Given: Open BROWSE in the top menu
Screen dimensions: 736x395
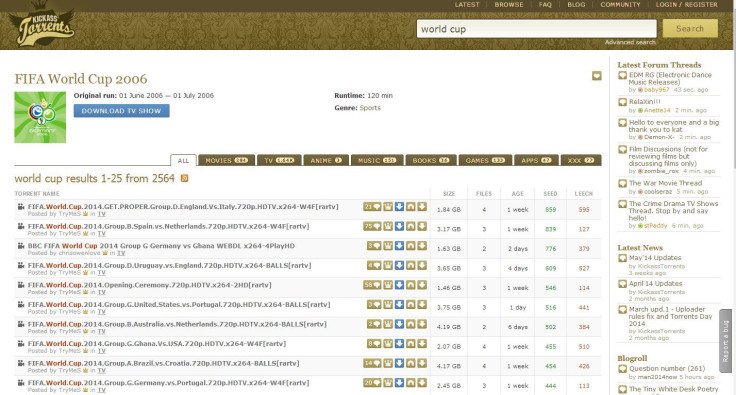Looking at the screenshot, I should [509, 5].
